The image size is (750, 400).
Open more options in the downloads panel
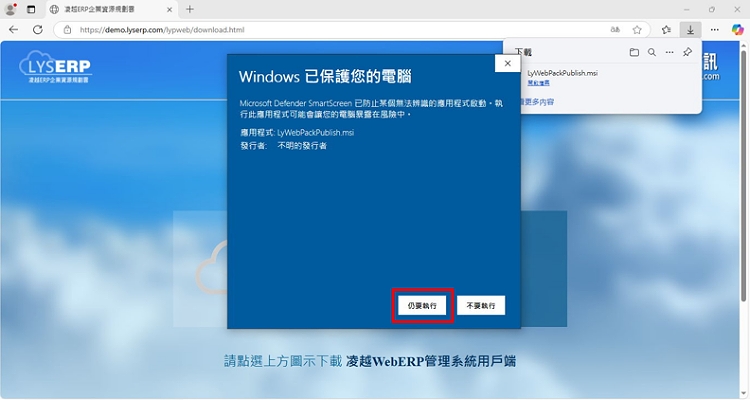coord(669,52)
